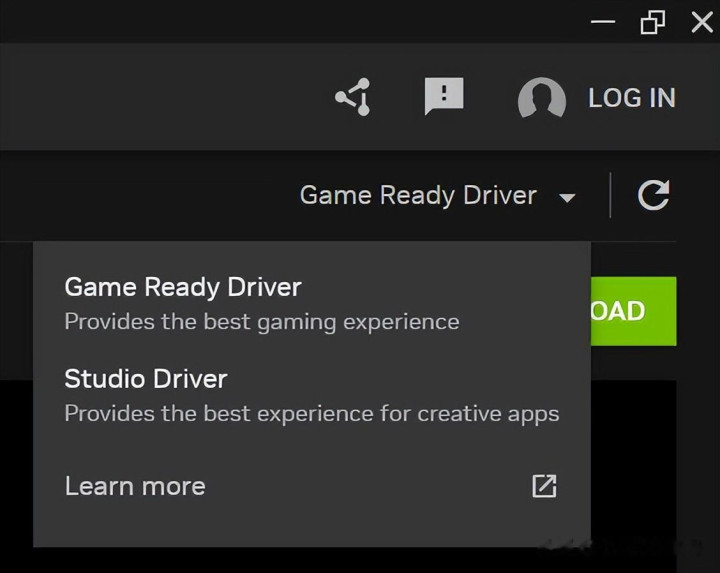The image size is (720, 573).
Task: Open the Learn more link
Action: pos(135,486)
